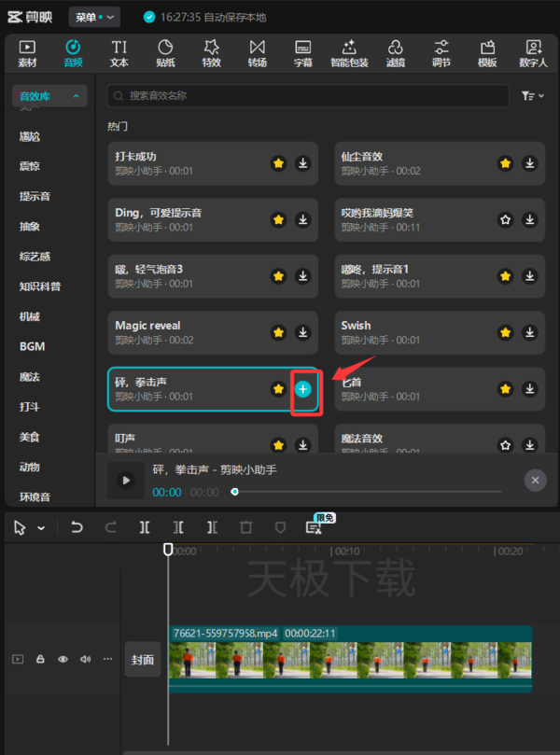
Task: Download the Swish sound effect
Action: [x=529, y=332]
